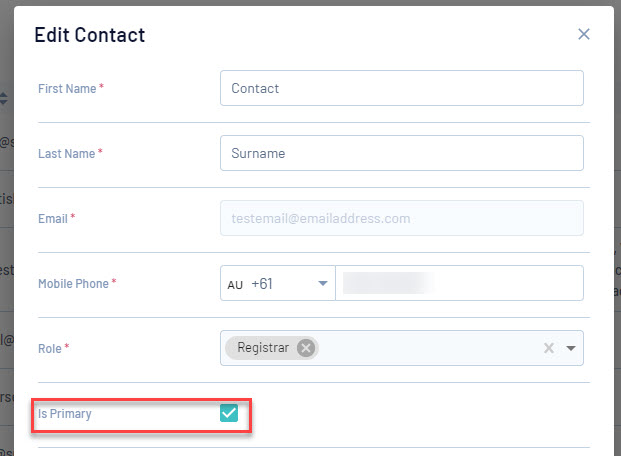Enter the mobile phone number field
621x456 pixels.
460,283
